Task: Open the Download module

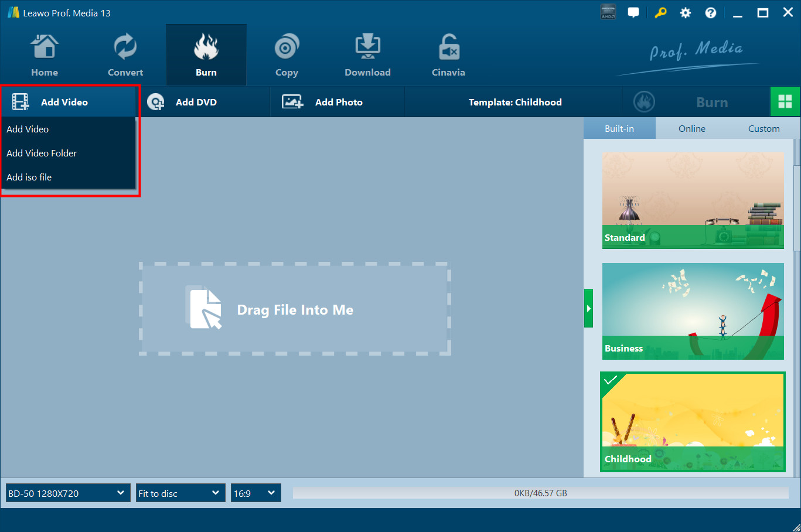Action: 367,56
